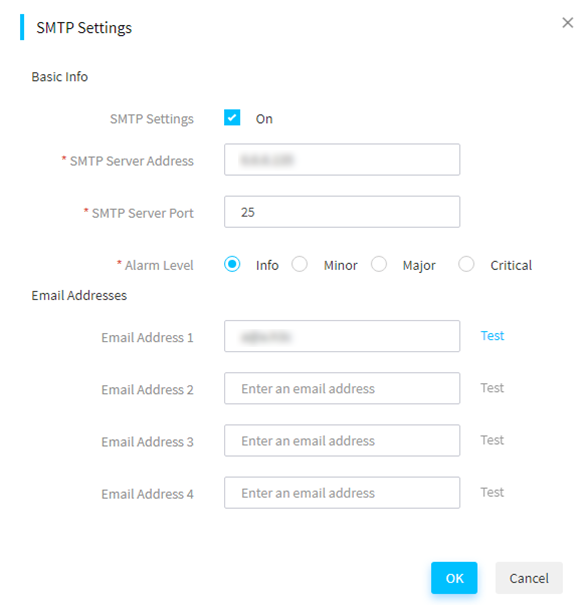Uncheck the SMTP Settings On checkbox
Screen dimensions: 587x605
click(232, 118)
